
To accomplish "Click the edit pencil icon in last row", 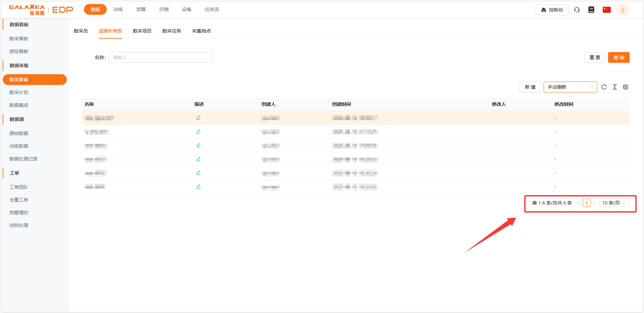I will (x=198, y=186).
